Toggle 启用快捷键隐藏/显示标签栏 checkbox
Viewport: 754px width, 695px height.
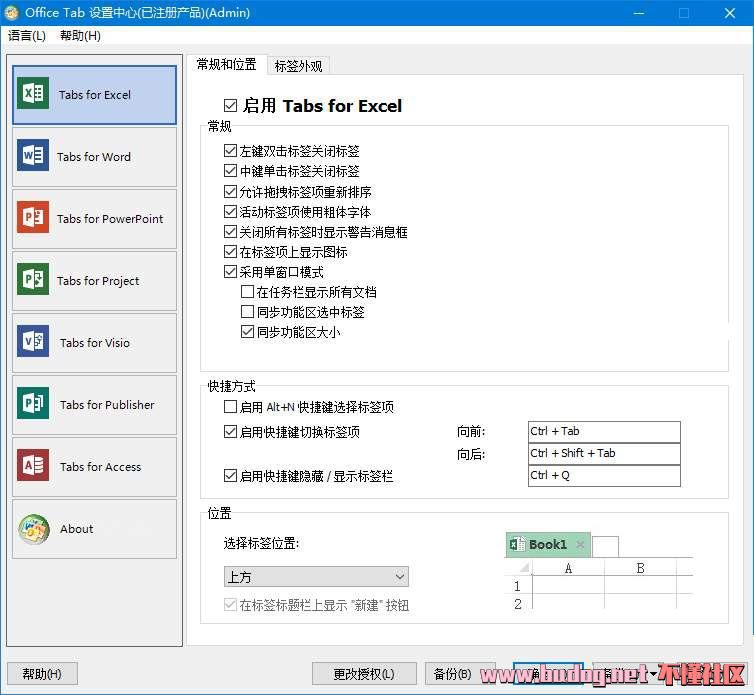[230, 476]
